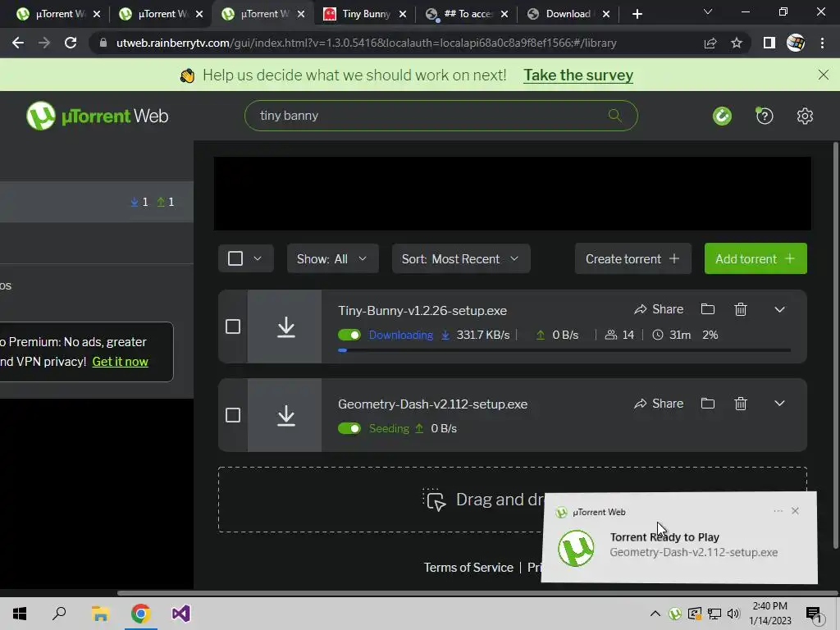The image size is (840, 630).
Task: Open Visual Studio from taskbar
Action: click(x=181, y=614)
